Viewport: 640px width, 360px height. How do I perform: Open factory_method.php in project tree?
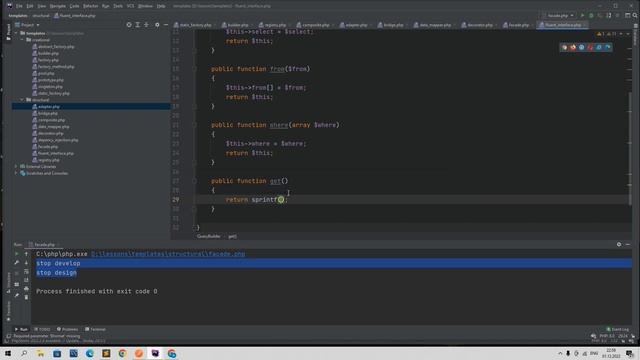click(53, 67)
